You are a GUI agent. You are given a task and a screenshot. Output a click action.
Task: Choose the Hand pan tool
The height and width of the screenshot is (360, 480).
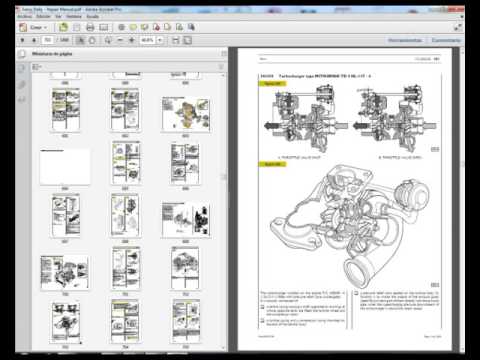(x=92, y=40)
